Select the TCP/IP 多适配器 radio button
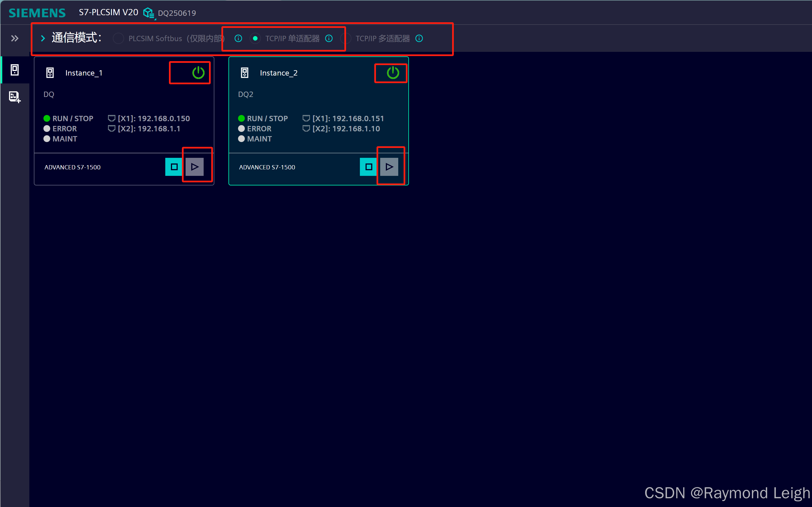This screenshot has height=507, width=812. coord(346,38)
